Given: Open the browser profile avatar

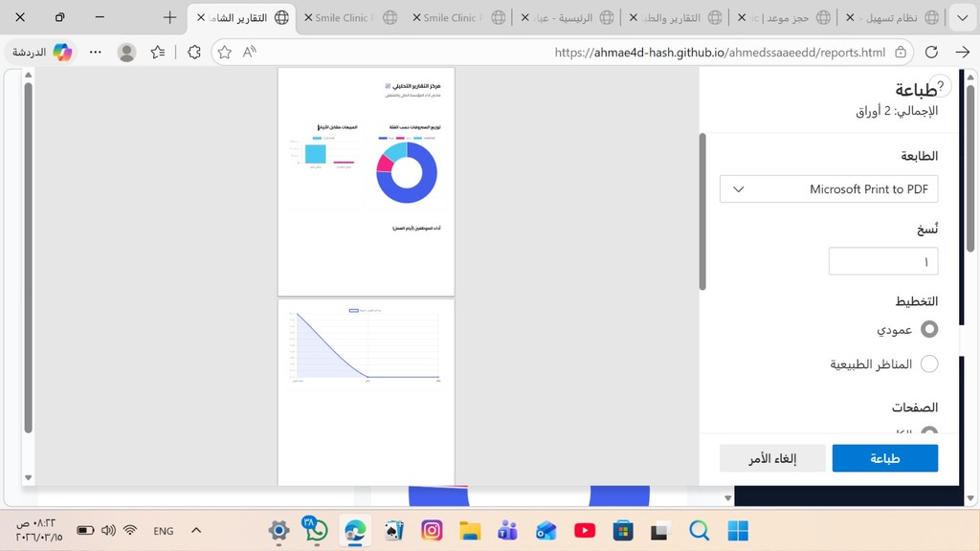Looking at the screenshot, I should tap(127, 52).
